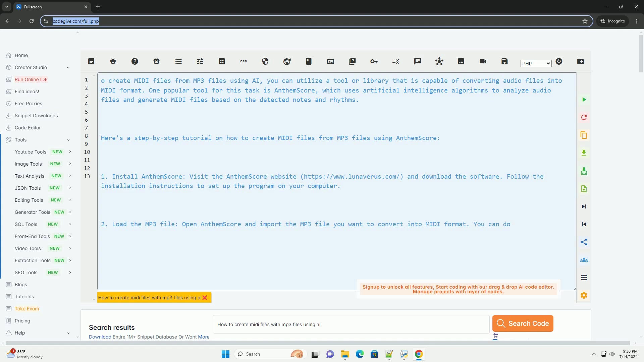Click the orange settings gear icon

coord(584,295)
